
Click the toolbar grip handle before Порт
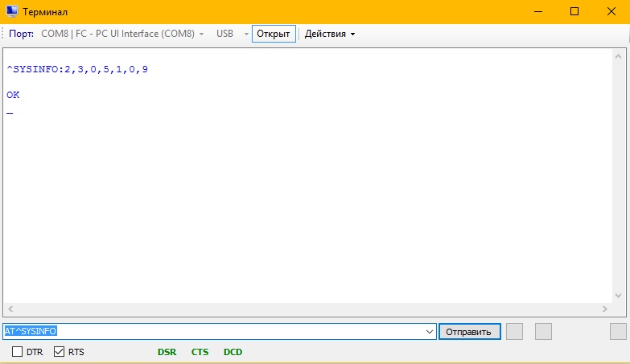click(2, 34)
